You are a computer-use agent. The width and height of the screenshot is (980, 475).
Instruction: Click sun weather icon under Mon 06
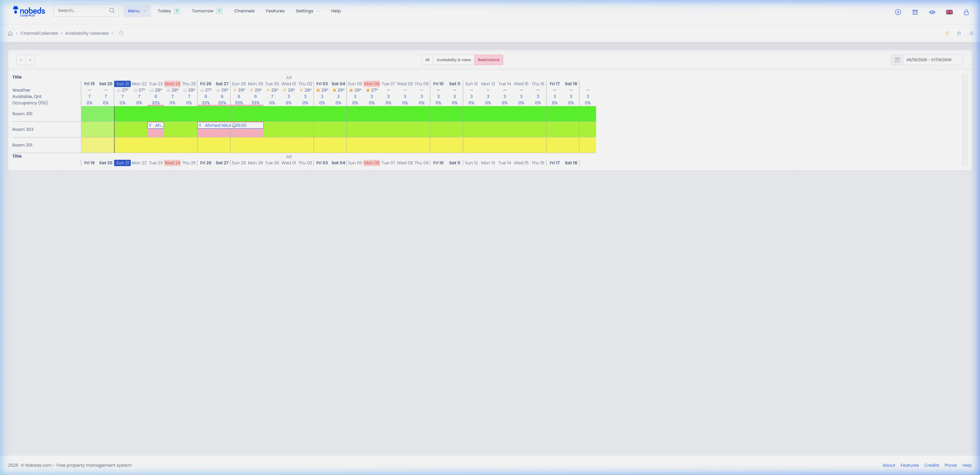(x=368, y=90)
